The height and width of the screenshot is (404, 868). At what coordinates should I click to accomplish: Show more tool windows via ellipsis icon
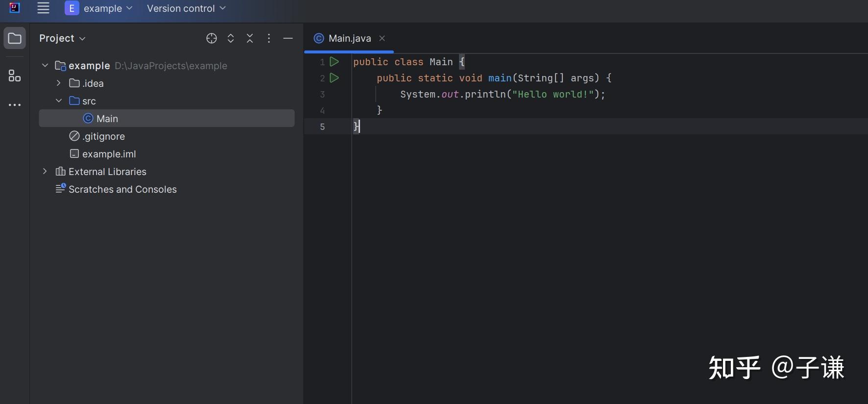click(x=15, y=105)
